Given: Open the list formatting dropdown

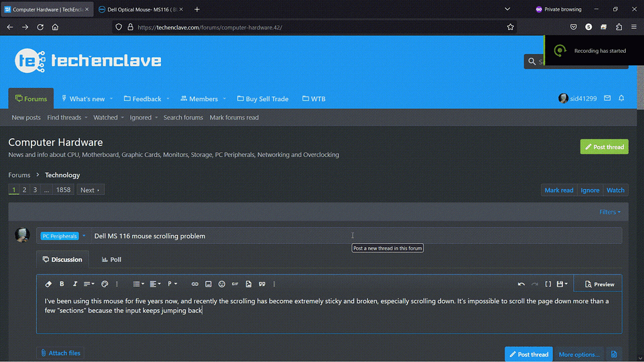Looking at the screenshot, I should point(138,284).
